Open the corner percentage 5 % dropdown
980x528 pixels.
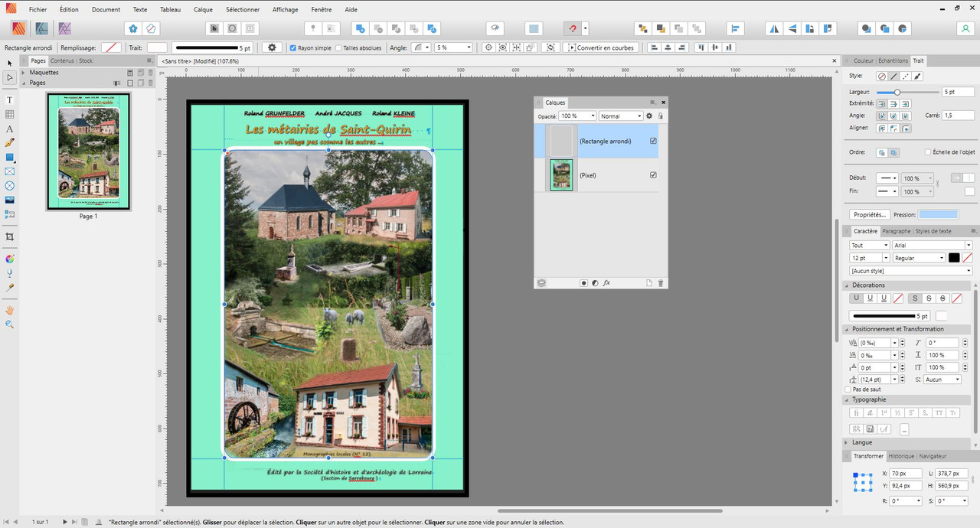coord(453,47)
